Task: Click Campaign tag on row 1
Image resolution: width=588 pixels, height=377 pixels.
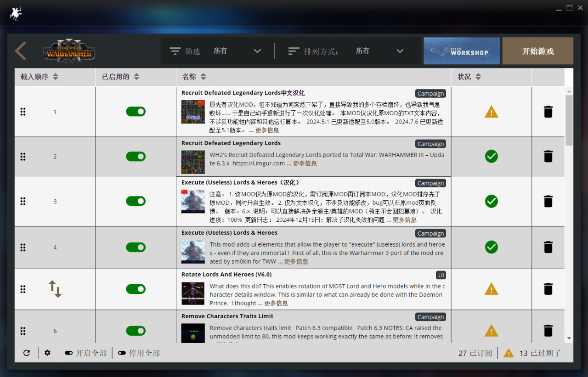Action: click(x=430, y=94)
